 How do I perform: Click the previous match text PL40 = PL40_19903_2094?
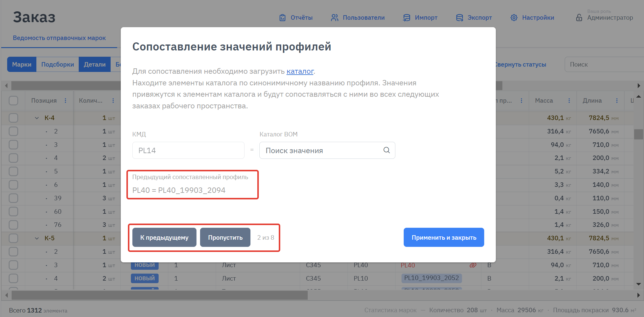(x=179, y=190)
